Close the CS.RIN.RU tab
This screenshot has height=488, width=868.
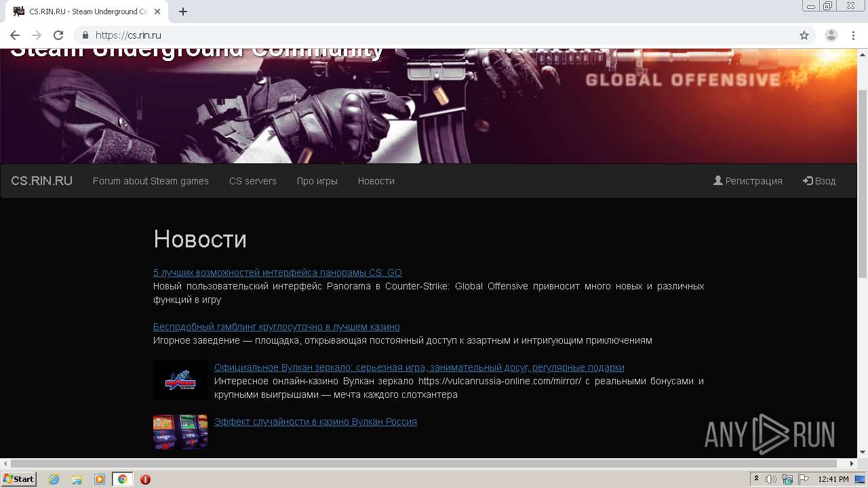[158, 12]
